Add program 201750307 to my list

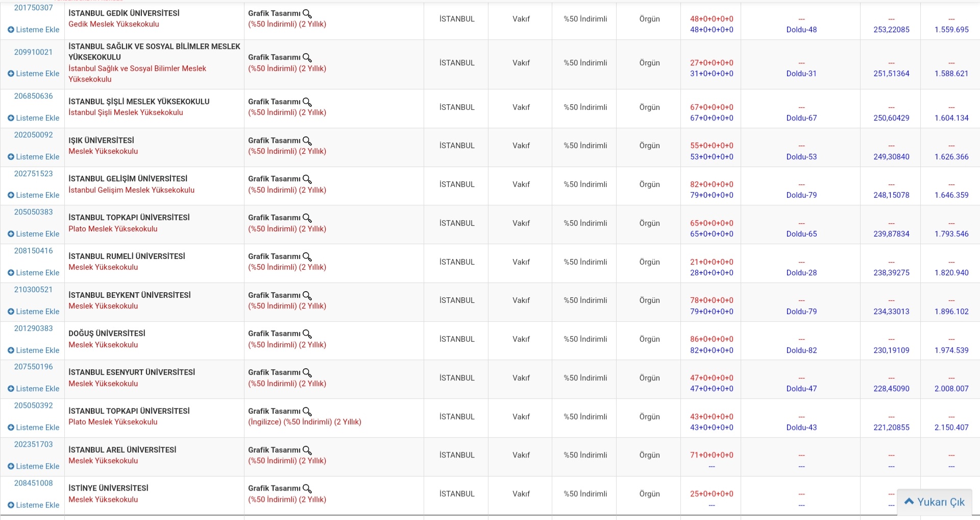tap(34, 30)
